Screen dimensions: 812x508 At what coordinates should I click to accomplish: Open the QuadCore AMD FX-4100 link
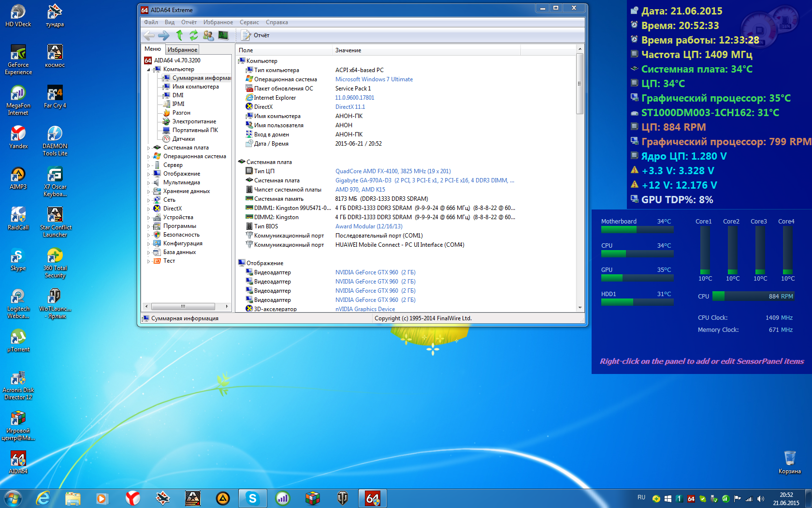[393, 171]
